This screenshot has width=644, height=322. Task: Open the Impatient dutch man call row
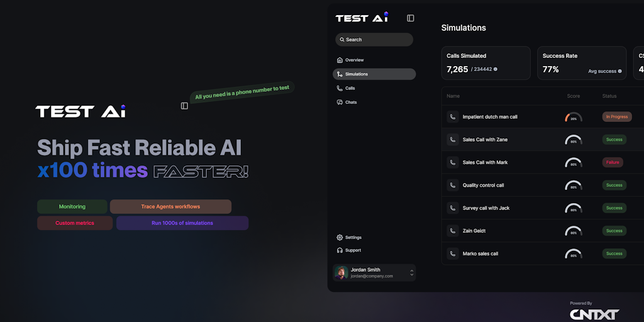pyautogui.click(x=543, y=116)
